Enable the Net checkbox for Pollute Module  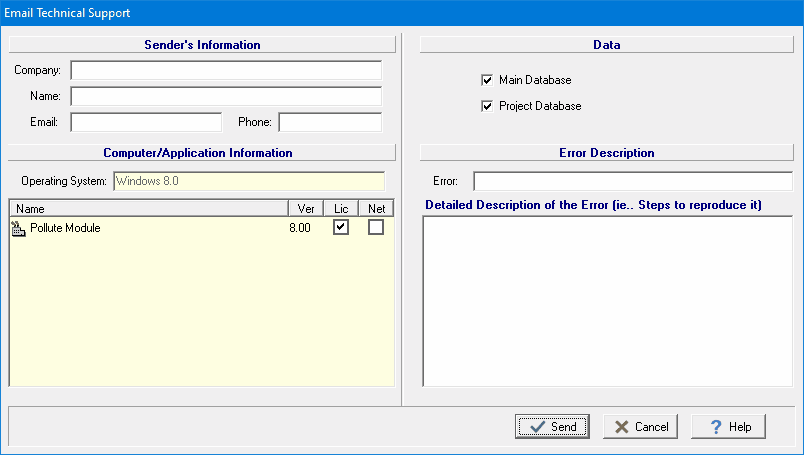point(376,227)
